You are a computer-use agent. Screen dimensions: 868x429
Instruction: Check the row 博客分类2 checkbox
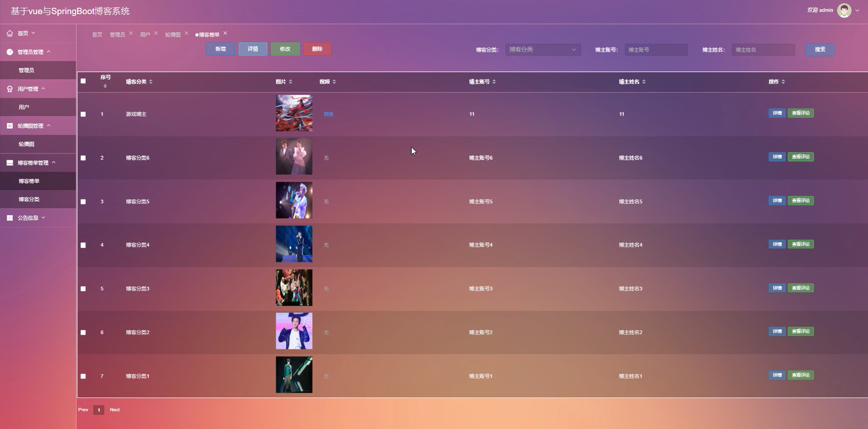coord(83,332)
